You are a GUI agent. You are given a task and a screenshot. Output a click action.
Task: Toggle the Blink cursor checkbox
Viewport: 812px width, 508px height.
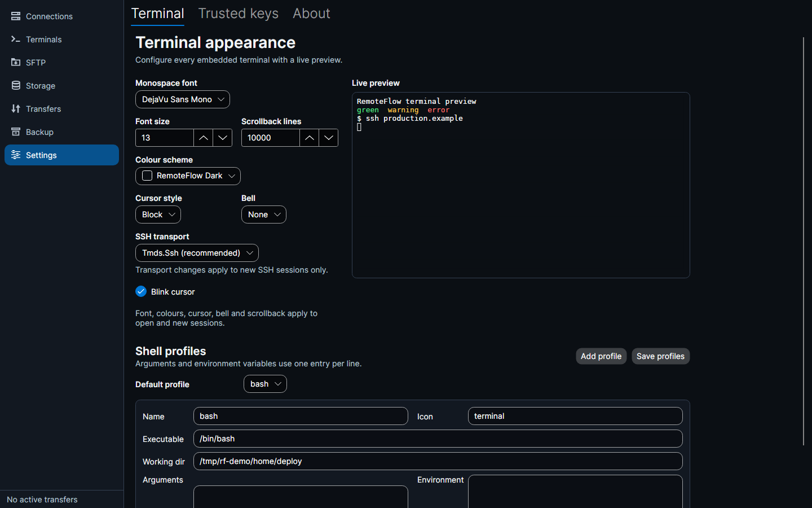coord(141,291)
